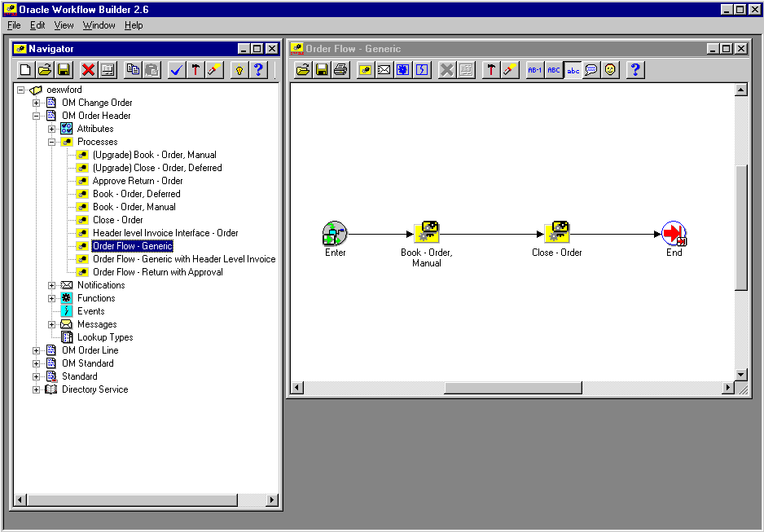The width and height of the screenshot is (764, 532).
Task: Add a new notification envelope activity
Action: click(x=384, y=70)
